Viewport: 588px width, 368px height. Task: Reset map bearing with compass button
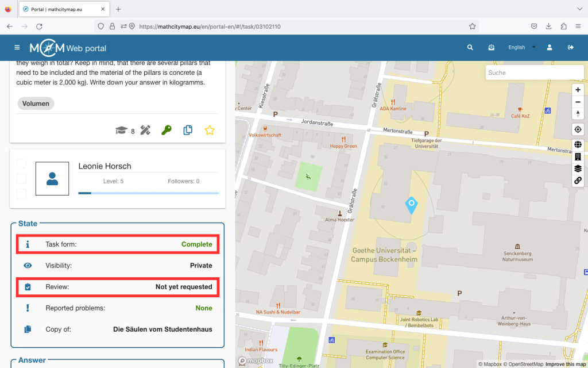tap(578, 114)
